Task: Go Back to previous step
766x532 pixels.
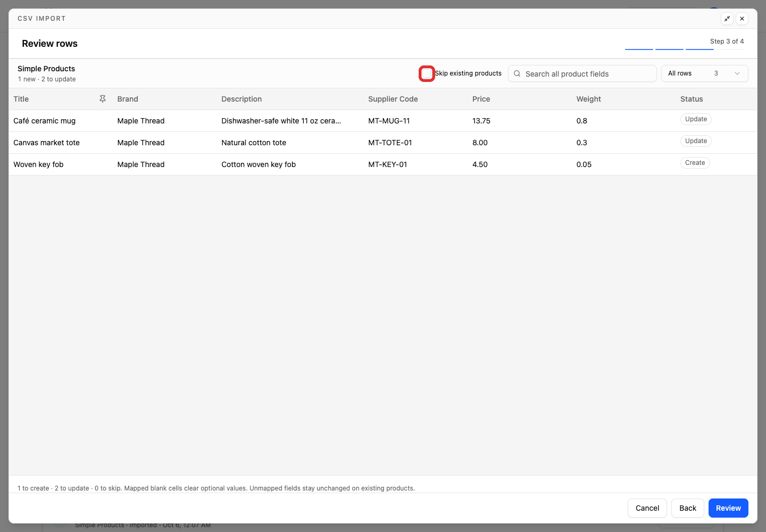Action: point(688,508)
